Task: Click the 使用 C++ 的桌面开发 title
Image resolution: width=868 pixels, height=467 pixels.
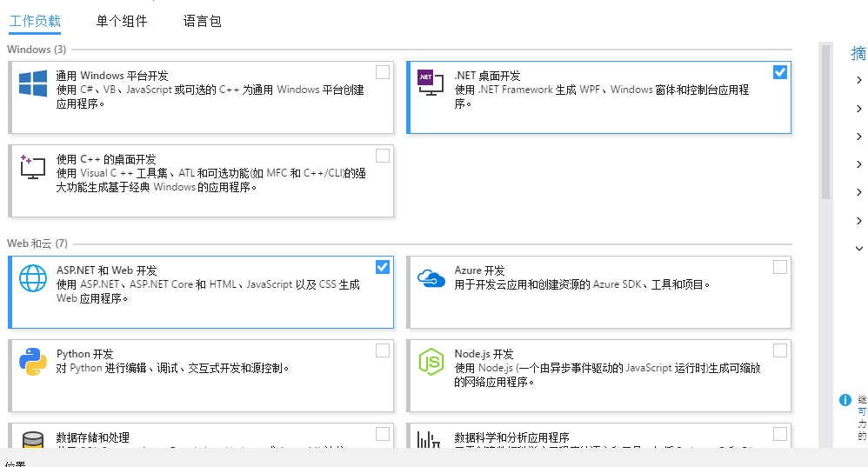Action: [x=106, y=159]
